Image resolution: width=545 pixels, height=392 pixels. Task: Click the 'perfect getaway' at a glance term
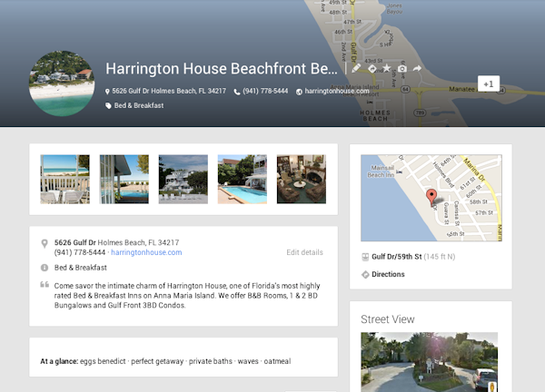[157, 361]
